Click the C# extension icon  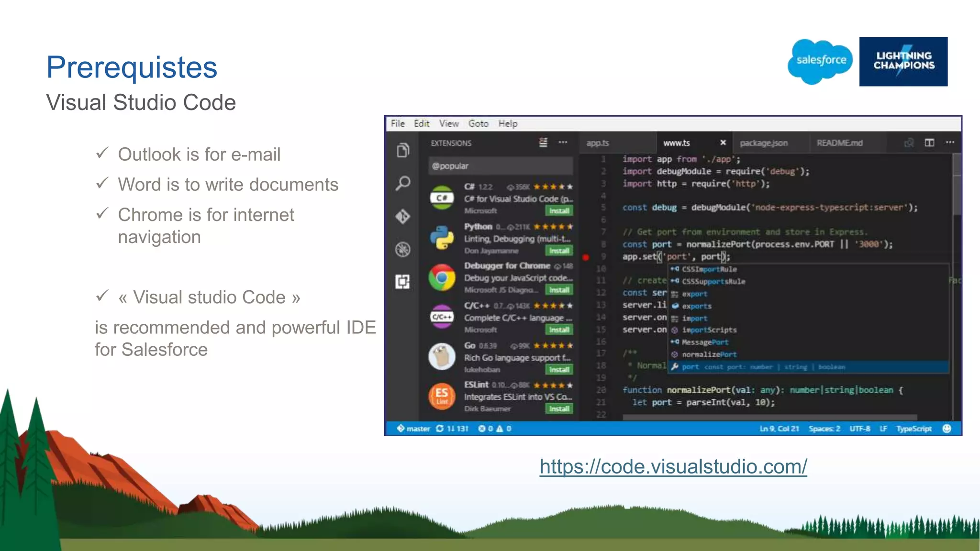pyautogui.click(x=442, y=198)
